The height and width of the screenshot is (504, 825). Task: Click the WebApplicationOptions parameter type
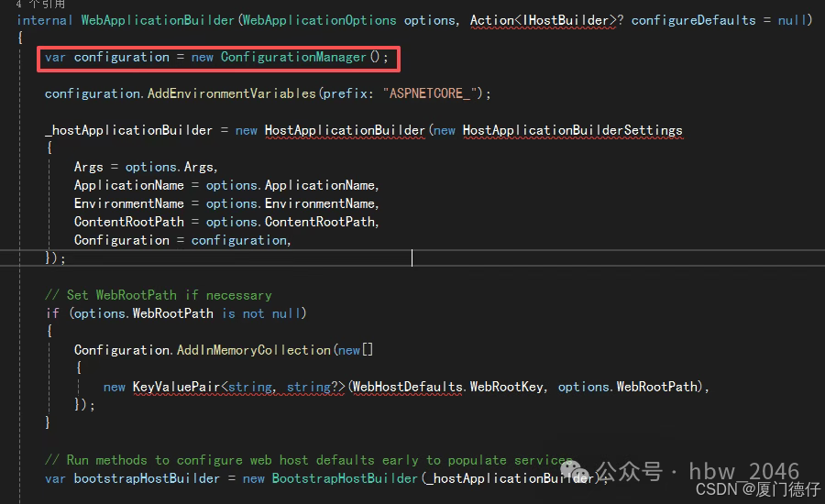[x=319, y=20]
